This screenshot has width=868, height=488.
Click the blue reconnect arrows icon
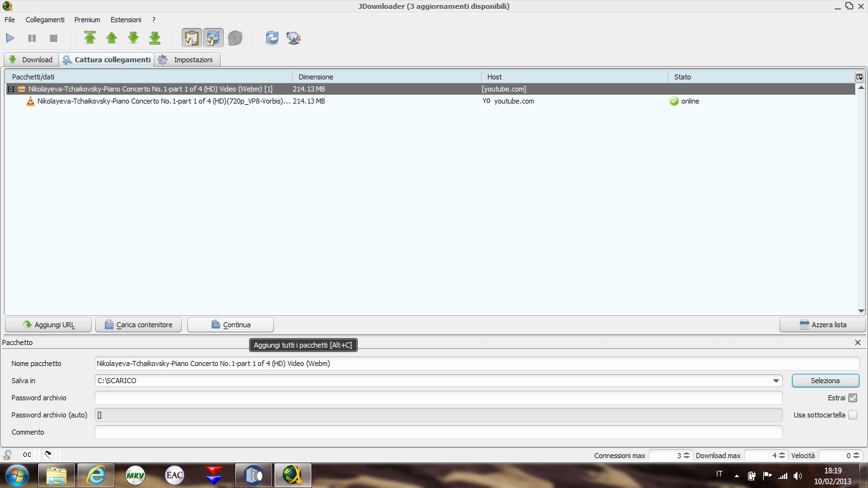(x=272, y=38)
